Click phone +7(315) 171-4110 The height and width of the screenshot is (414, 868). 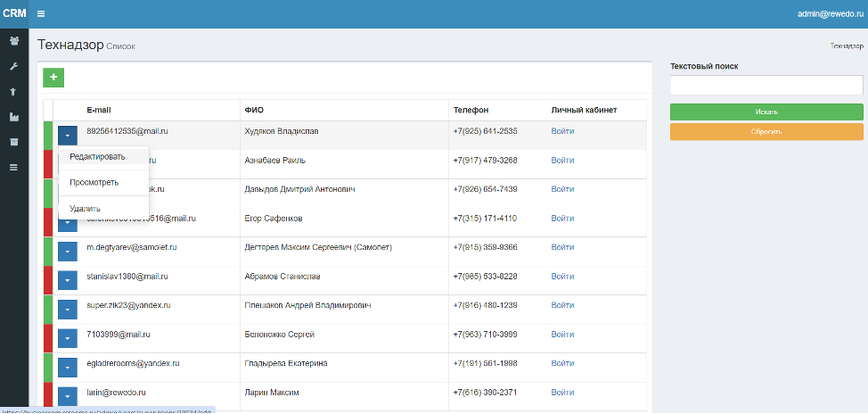[485, 219]
